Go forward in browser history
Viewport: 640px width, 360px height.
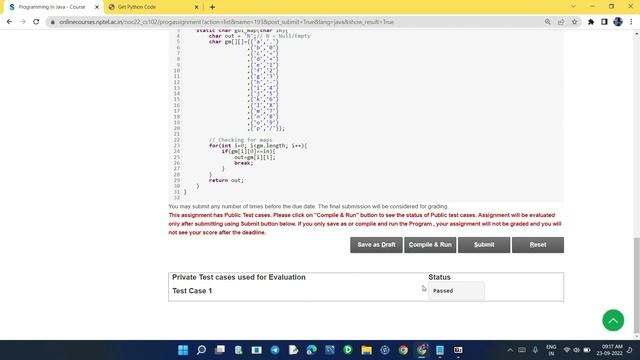[23, 22]
